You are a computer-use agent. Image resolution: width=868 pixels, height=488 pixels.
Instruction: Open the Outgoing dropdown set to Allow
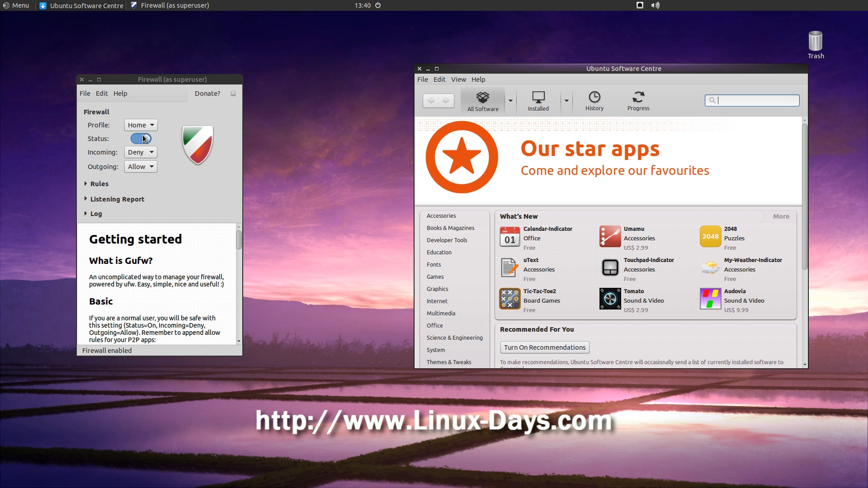click(141, 167)
